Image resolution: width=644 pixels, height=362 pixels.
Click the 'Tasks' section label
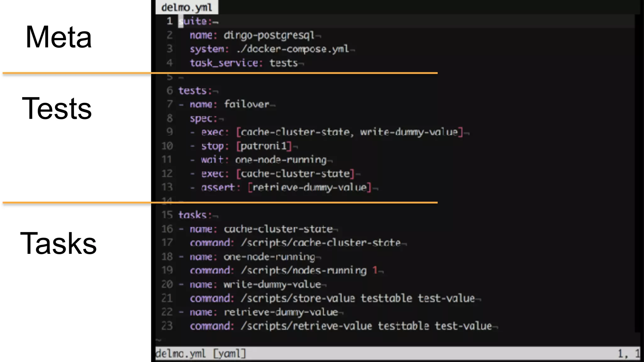(58, 243)
